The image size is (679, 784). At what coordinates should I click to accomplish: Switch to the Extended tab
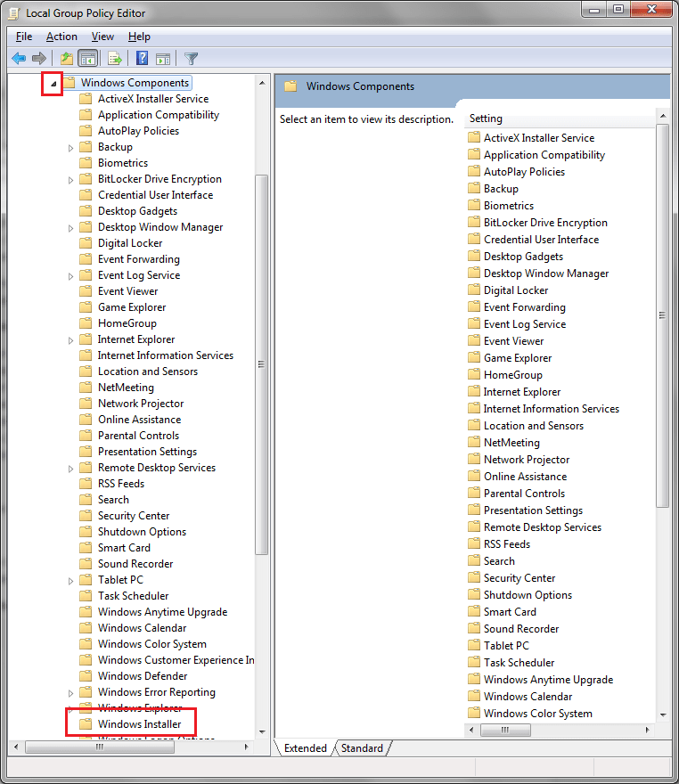click(305, 748)
